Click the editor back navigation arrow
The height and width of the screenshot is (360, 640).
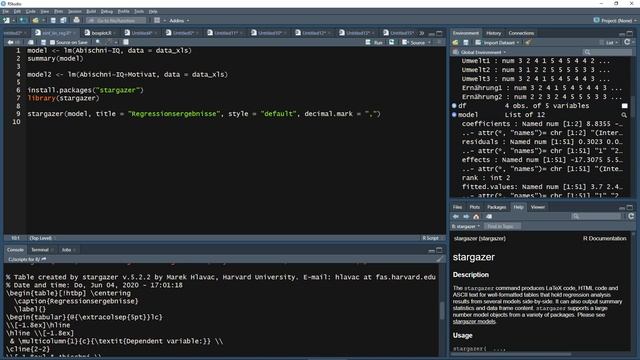pyautogui.click(x=10, y=42)
